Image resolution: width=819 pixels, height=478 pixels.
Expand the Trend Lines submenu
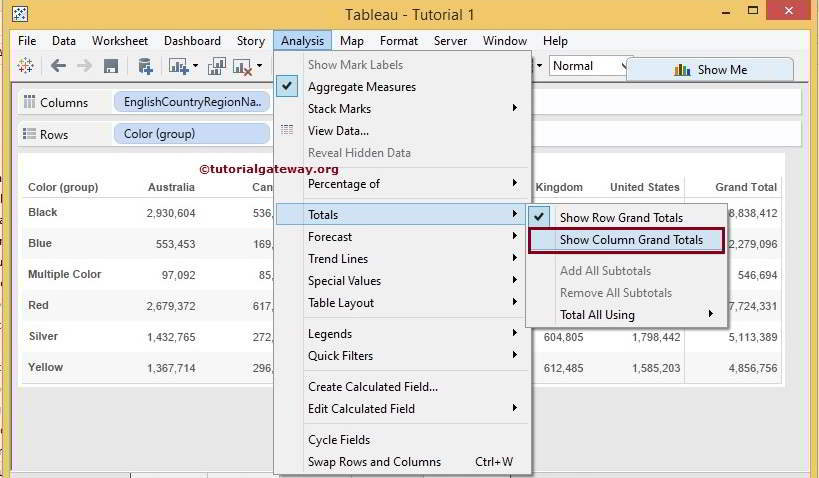(x=515, y=258)
